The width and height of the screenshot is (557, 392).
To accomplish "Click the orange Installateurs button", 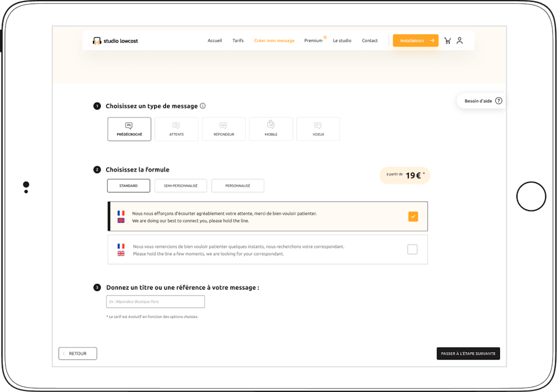I will (x=415, y=41).
